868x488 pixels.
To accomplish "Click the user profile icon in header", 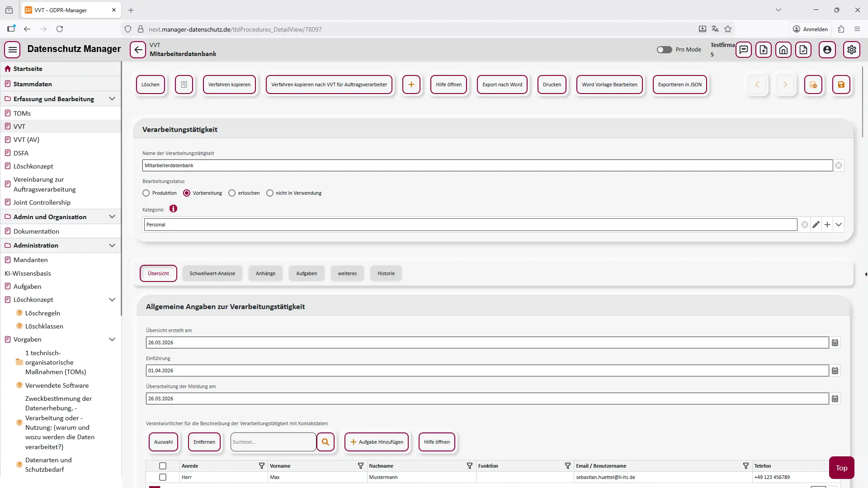I will [827, 50].
